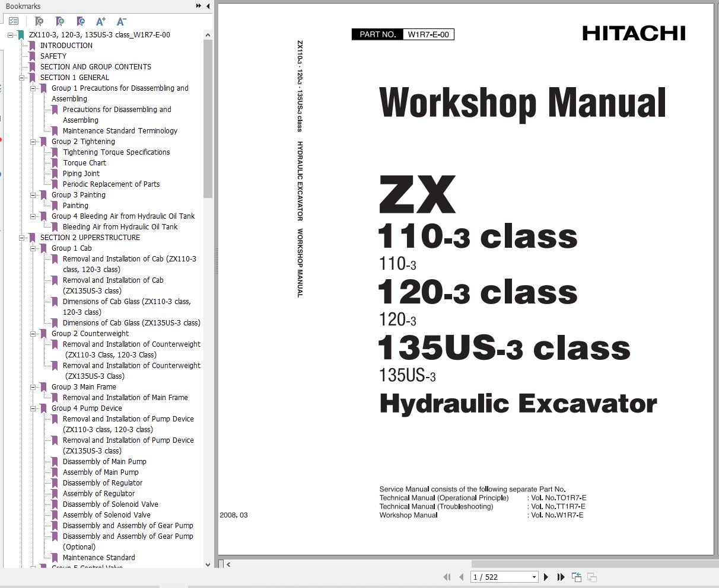719x588 pixels.
Task: Jump to the last page button
Action: point(560,577)
